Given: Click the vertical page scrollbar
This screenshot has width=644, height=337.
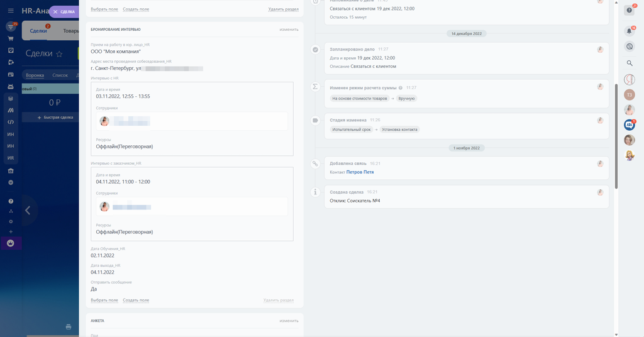Looking at the screenshot, I should tap(616, 136).
